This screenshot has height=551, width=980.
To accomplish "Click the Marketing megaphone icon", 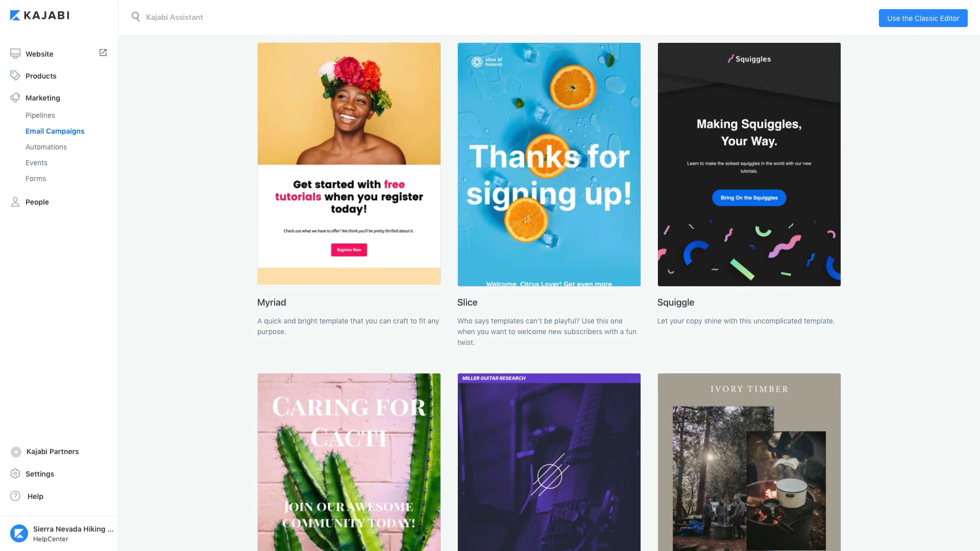I will (x=15, y=97).
